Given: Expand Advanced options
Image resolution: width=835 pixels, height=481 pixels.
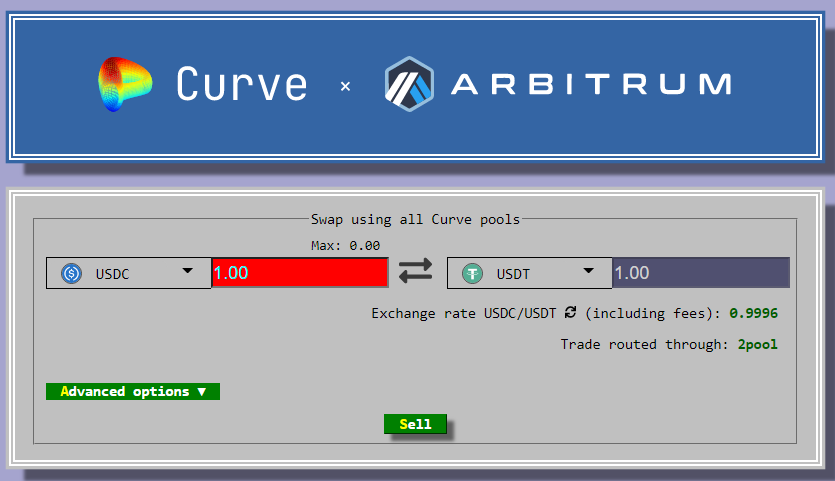Looking at the screenshot, I should (x=133, y=392).
